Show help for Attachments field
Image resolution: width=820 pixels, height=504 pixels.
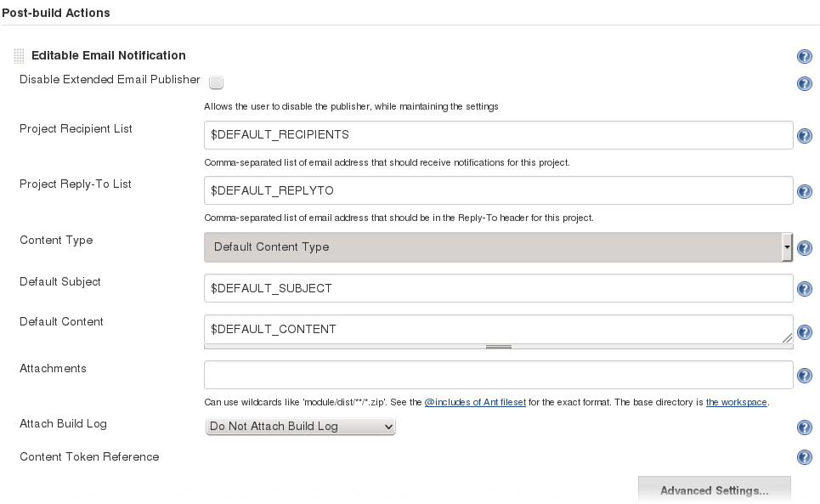804,376
